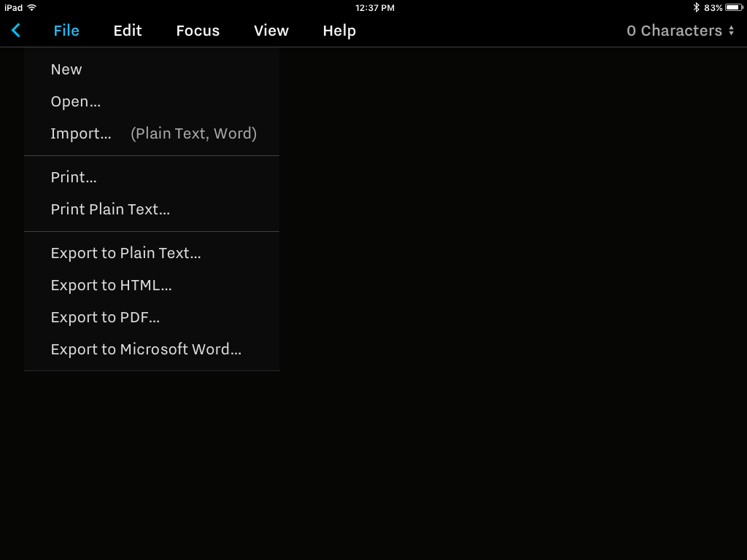Select Export to HTML...

pyautogui.click(x=152, y=285)
